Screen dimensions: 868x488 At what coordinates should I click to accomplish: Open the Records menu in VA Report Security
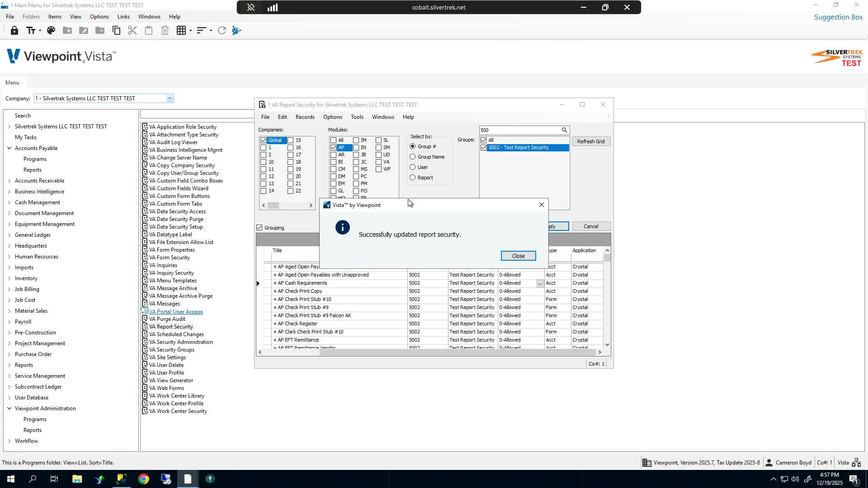(305, 117)
